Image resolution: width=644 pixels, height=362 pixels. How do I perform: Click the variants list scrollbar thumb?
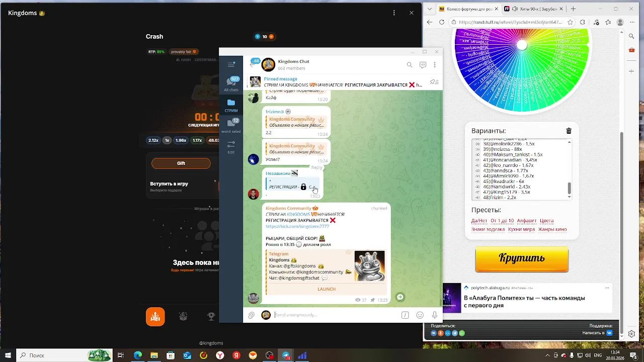[570, 188]
